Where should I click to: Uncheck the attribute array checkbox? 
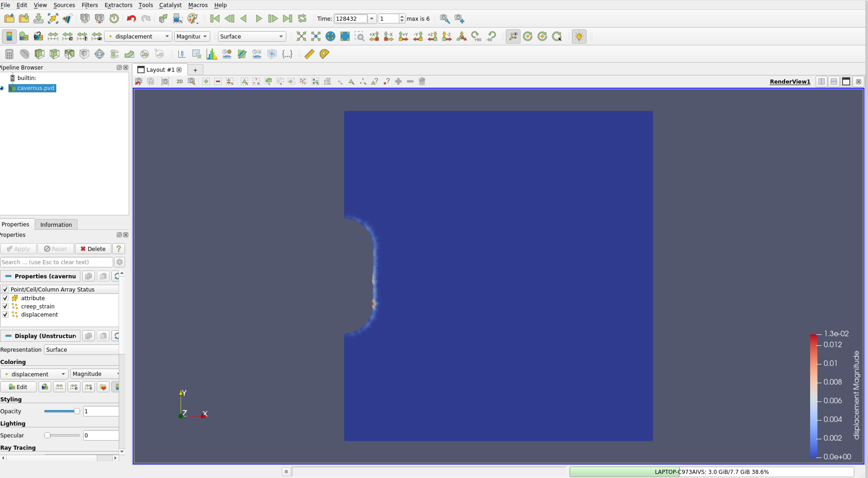(x=5, y=298)
